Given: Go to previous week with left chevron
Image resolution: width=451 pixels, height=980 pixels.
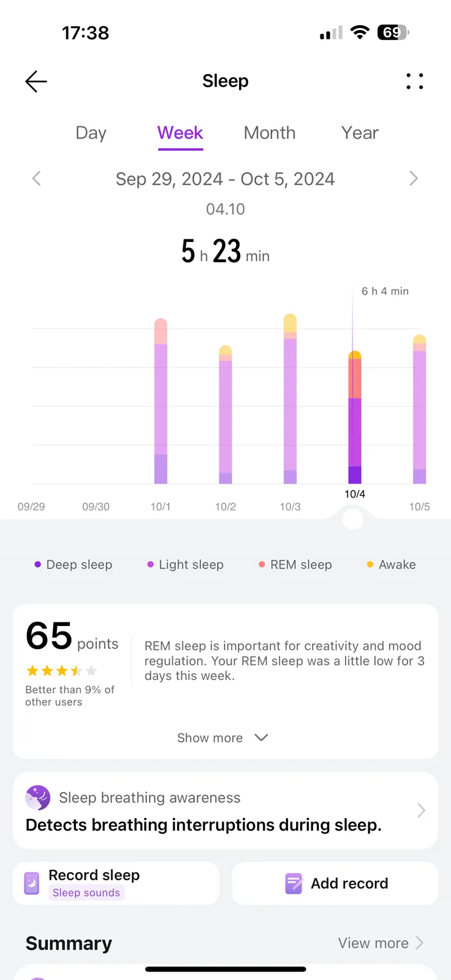Looking at the screenshot, I should (37, 178).
